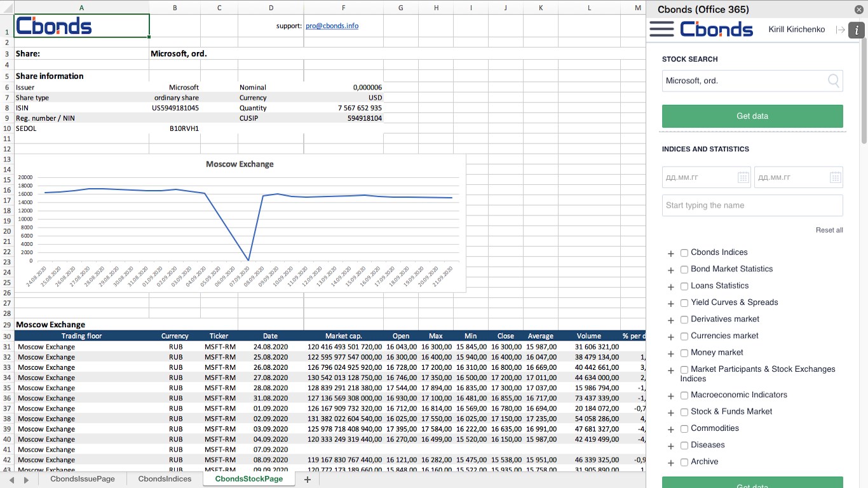Click the start date input field
Viewport: 868px width, 488px height.
[x=706, y=177]
